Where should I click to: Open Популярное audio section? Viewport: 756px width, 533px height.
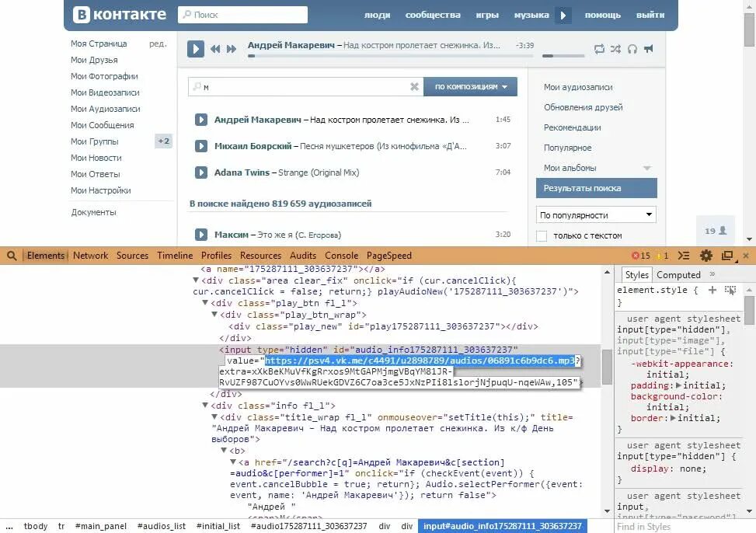pos(567,148)
